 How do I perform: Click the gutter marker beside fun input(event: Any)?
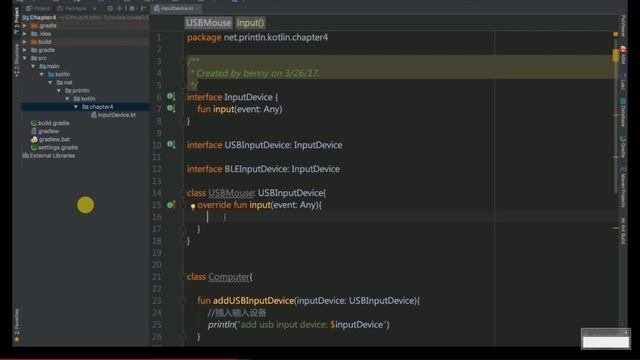pos(171,108)
